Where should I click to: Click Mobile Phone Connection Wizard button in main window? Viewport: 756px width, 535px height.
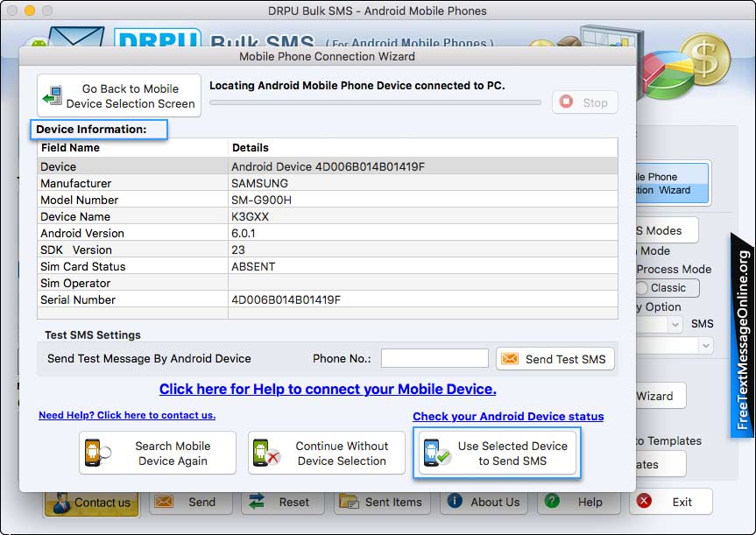pyautogui.click(x=673, y=183)
